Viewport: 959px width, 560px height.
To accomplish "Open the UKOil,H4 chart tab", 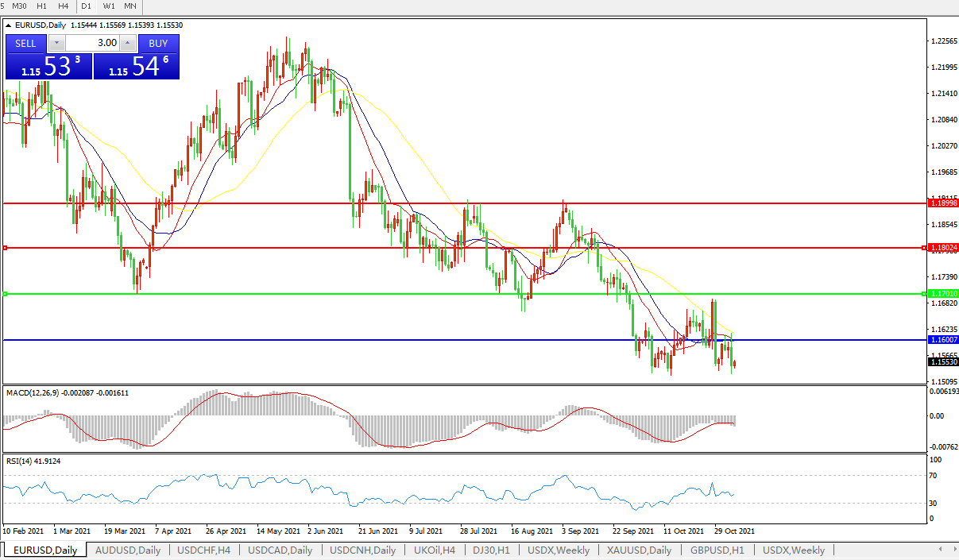I will click(433, 550).
